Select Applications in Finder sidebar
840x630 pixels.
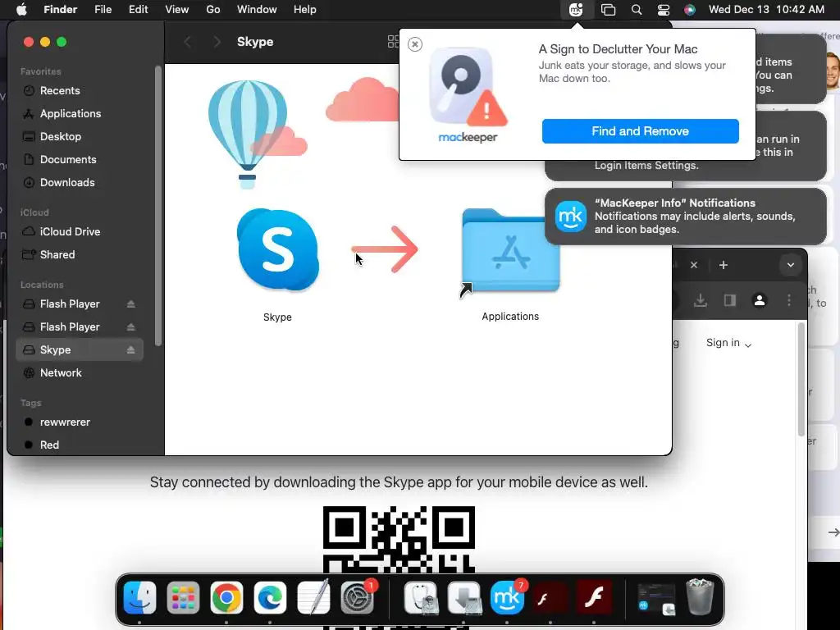(80, 113)
